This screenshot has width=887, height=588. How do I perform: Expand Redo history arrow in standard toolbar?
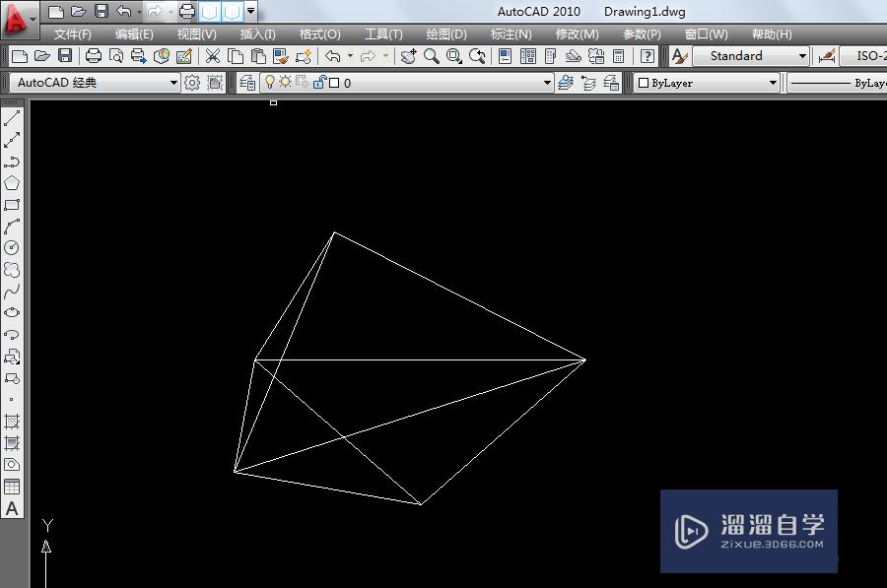385,56
